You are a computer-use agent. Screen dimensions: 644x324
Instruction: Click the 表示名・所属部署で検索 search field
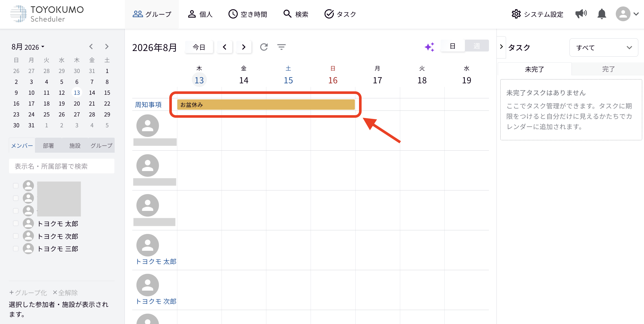coord(62,166)
